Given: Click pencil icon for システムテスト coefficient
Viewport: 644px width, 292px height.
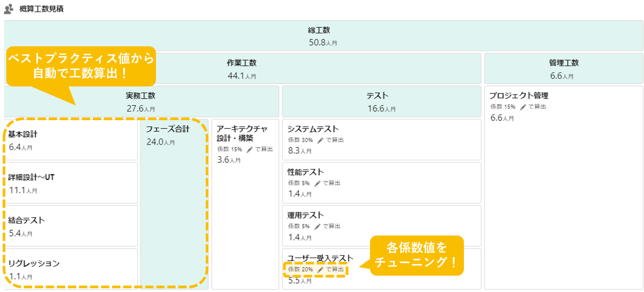Looking at the screenshot, I should click(320, 140).
